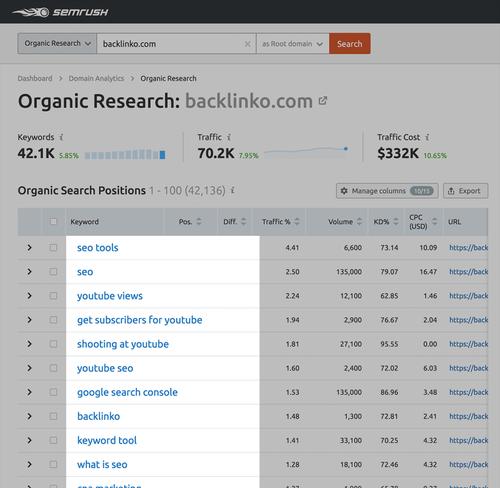The image size is (500, 488).
Task: Check the box for seo row
Action: click(53, 272)
